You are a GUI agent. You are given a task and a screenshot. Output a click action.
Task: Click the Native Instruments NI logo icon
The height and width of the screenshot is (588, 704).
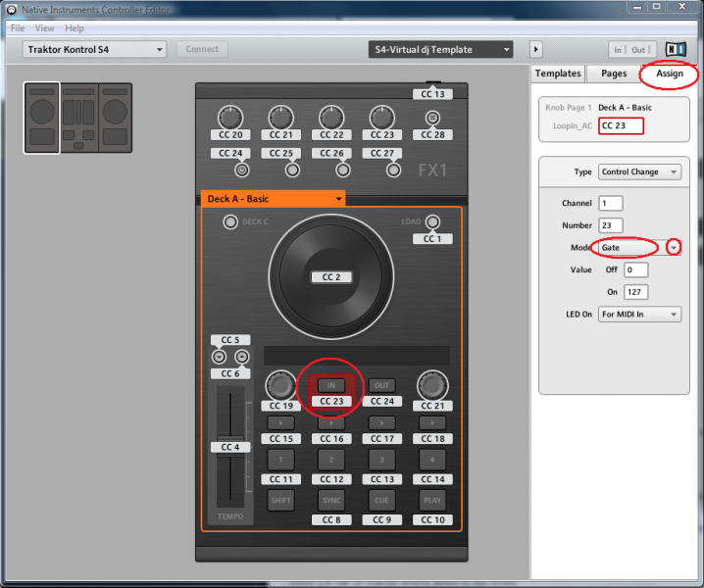[x=676, y=49]
